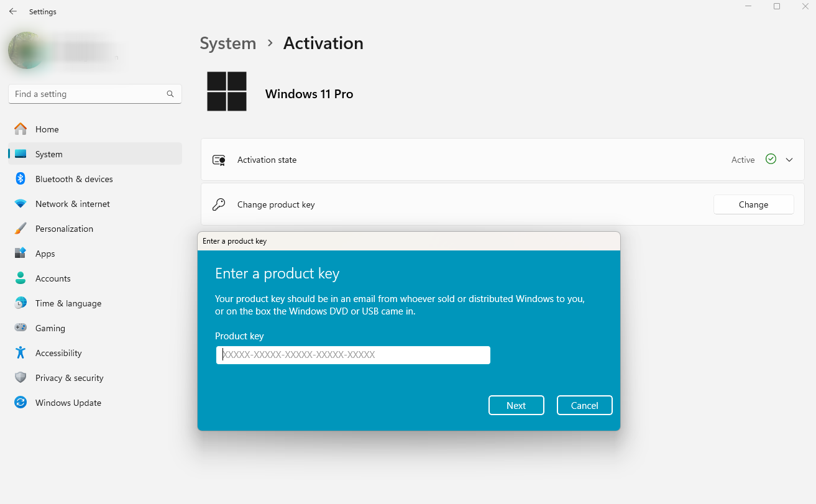Click the Active status text
The width and height of the screenshot is (816, 504).
(743, 160)
